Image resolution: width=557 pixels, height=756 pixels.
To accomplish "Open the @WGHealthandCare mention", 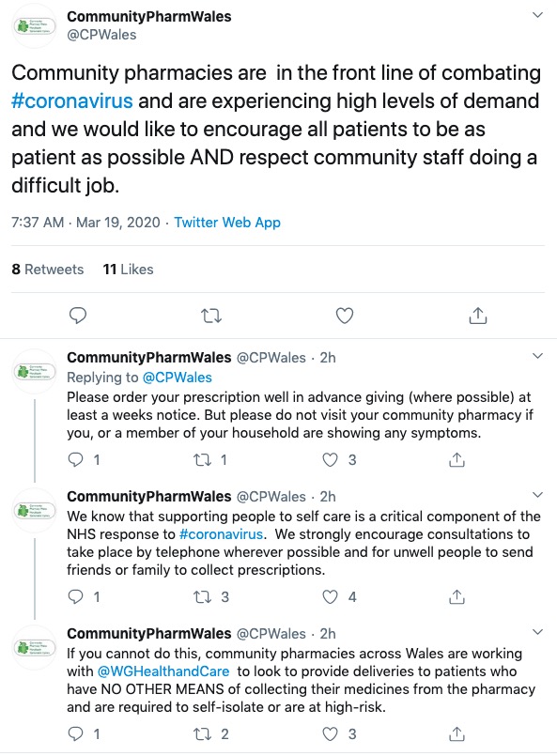I will click(163, 671).
